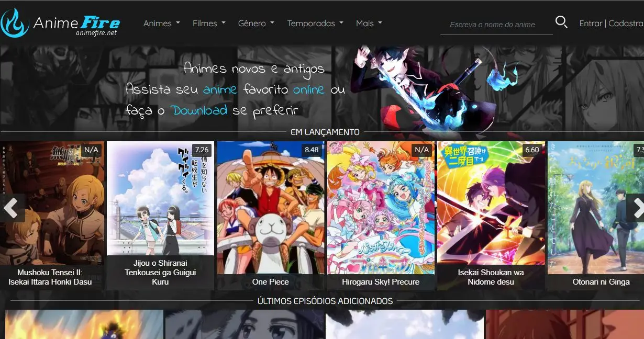Expand the Filmes dropdown menu
644x339 pixels.
(x=209, y=23)
